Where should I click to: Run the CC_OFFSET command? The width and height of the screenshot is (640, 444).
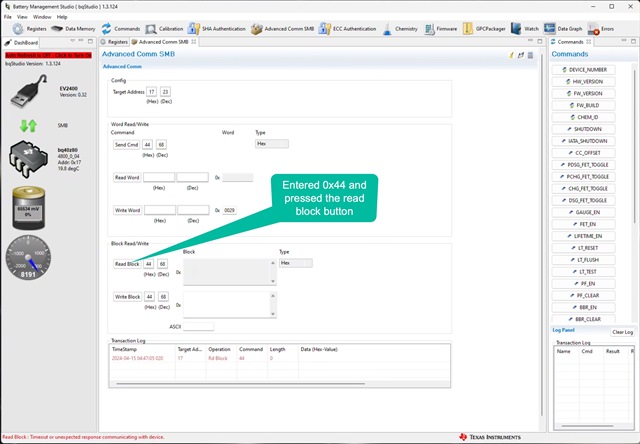584,153
